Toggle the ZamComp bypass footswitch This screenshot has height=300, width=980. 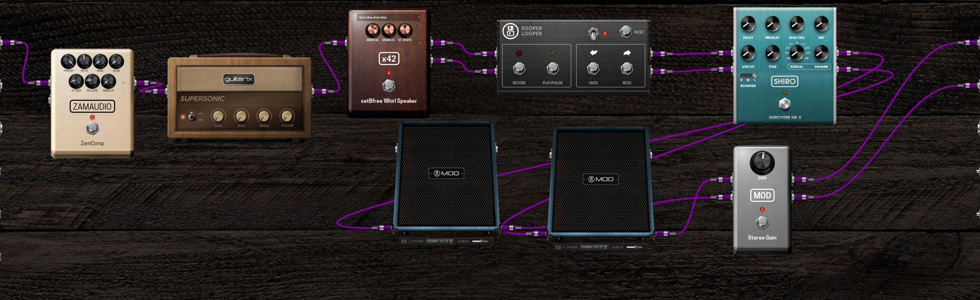92,128
